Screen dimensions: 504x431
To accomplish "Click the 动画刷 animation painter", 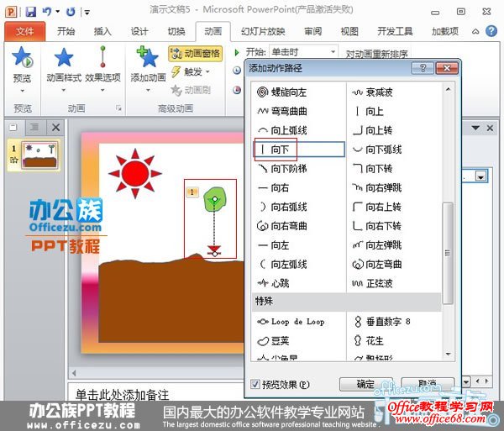I will click(191, 90).
